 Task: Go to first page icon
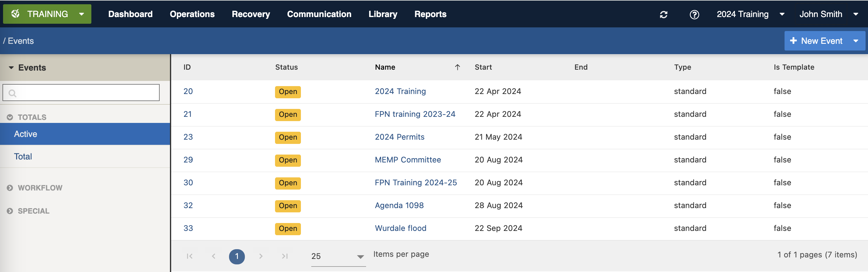pos(189,256)
